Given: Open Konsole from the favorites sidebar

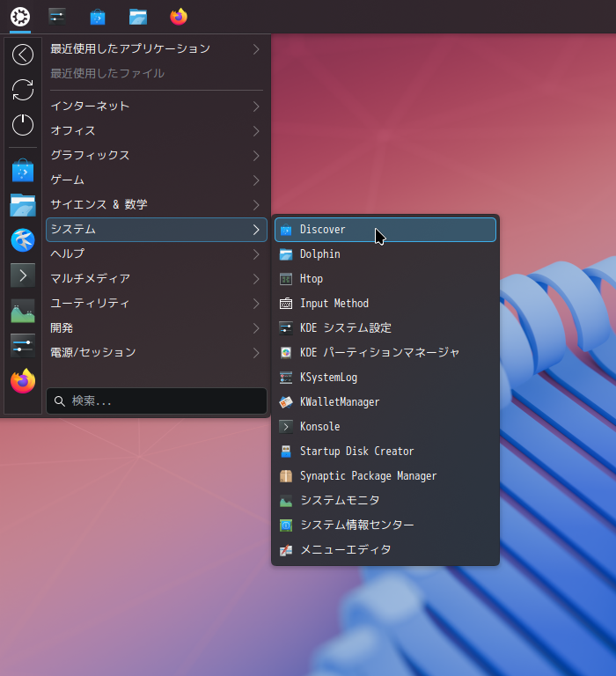Looking at the screenshot, I should click(x=23, y=275).
